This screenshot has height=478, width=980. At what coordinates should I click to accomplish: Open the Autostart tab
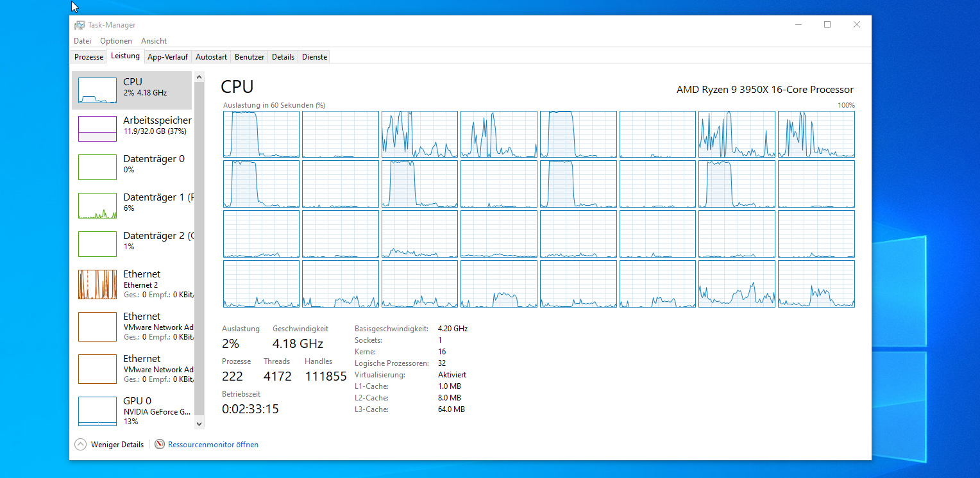pyautogui.click(x=211, y=57)
